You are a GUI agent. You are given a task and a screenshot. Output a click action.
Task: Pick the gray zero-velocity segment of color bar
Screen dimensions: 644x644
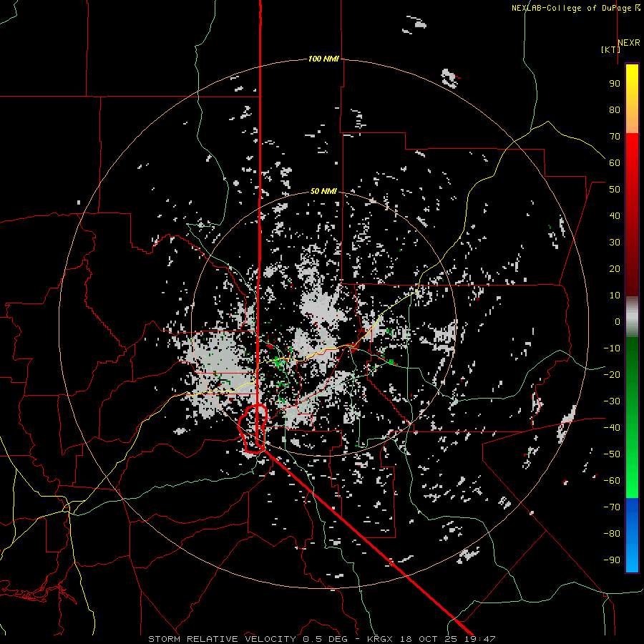[632, 317]
